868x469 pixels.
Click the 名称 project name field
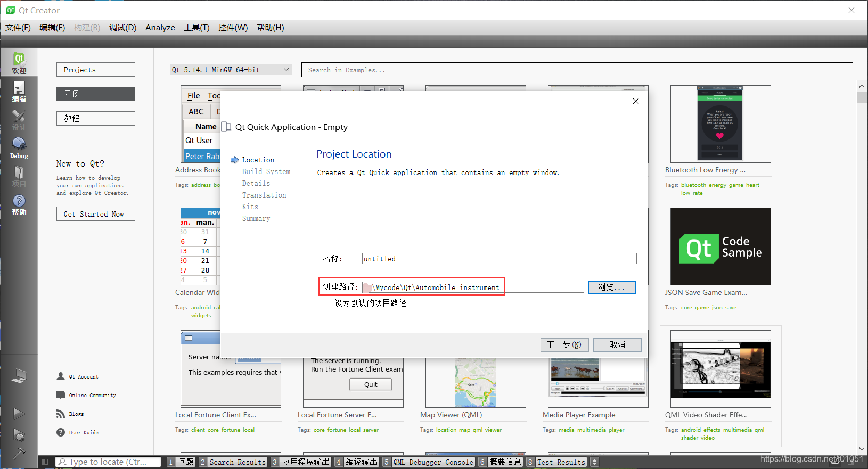(x=499, y=259)
